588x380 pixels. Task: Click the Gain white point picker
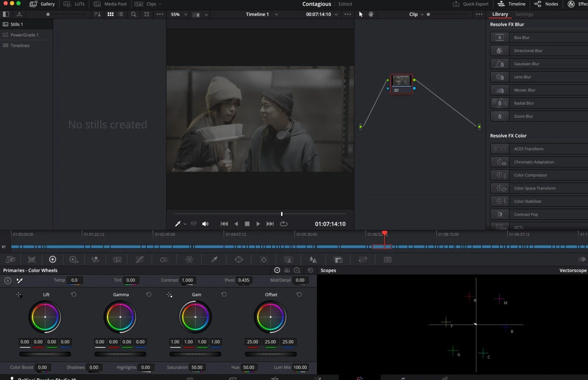point(169,295)
